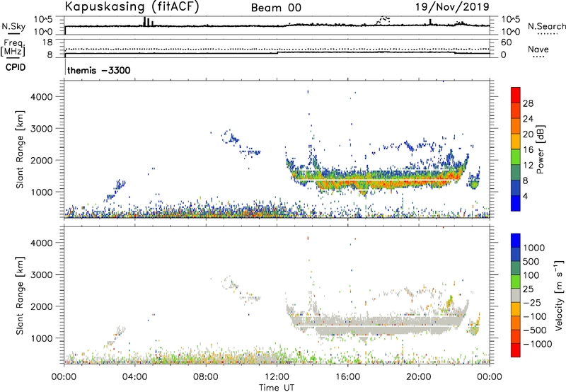Click the date "19/Nov/2019"
Image resolution: width=566 pixels, height=392 pixels.
[453, 6]
